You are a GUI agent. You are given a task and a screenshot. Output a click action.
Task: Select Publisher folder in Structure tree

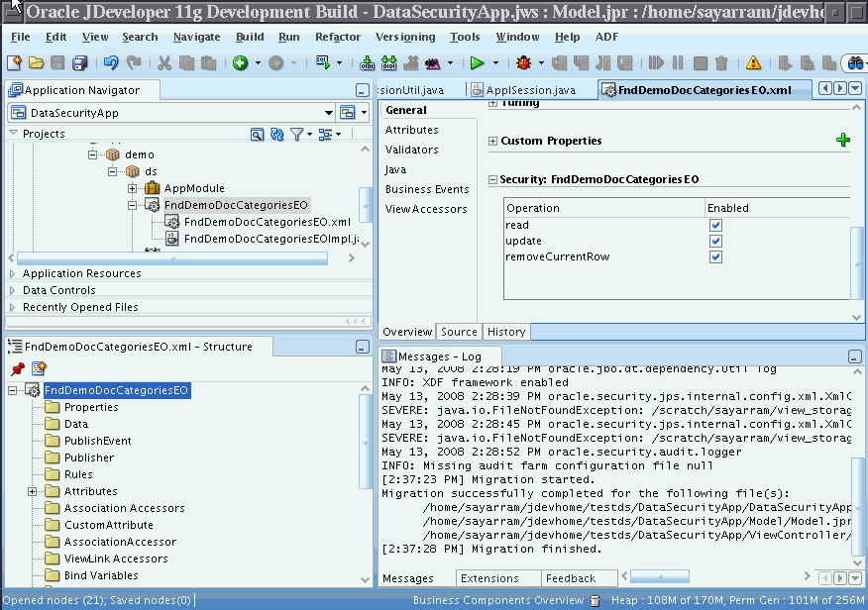click(x=89, y=457)
